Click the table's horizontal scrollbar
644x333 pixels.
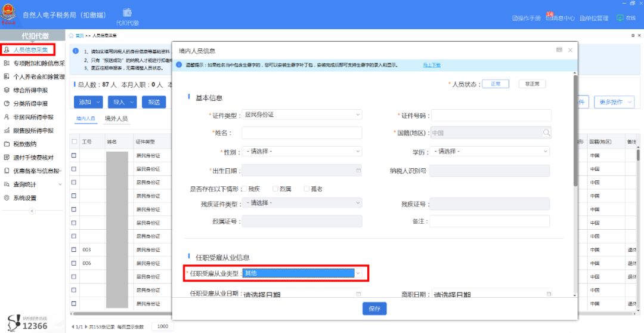(x=353, y=314)
